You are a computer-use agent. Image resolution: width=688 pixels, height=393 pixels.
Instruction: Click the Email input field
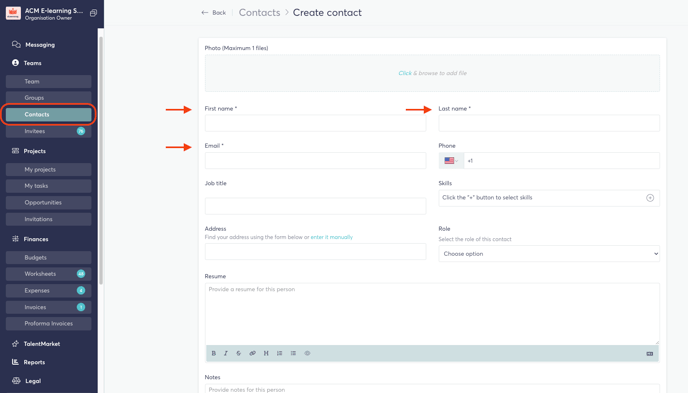tap(315, 161)
